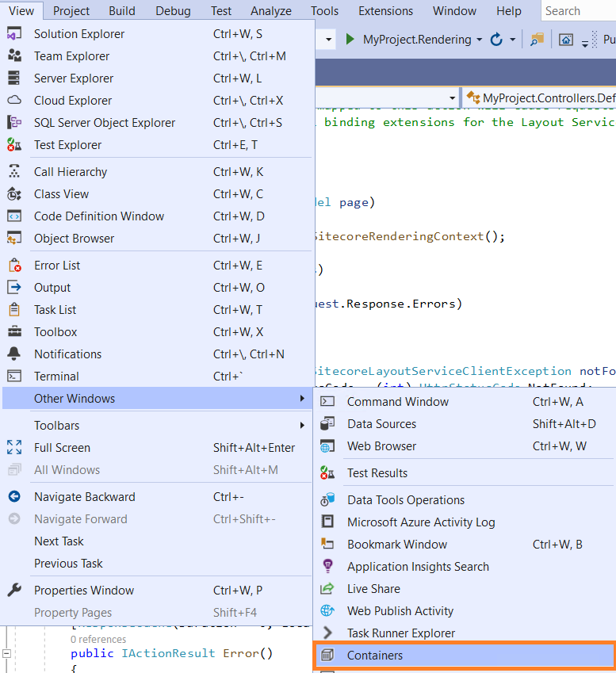Collapse the Error() method outline toggle

click(x=6, y=654)
